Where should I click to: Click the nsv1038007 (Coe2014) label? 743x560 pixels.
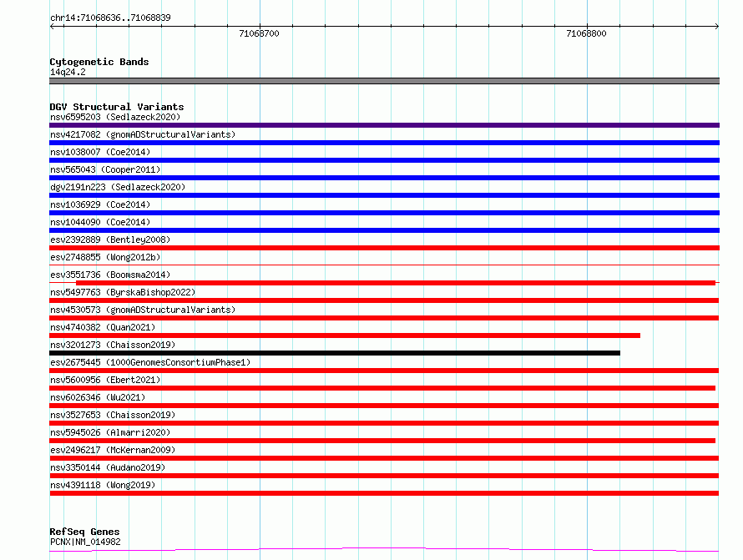tap(100, 152)
